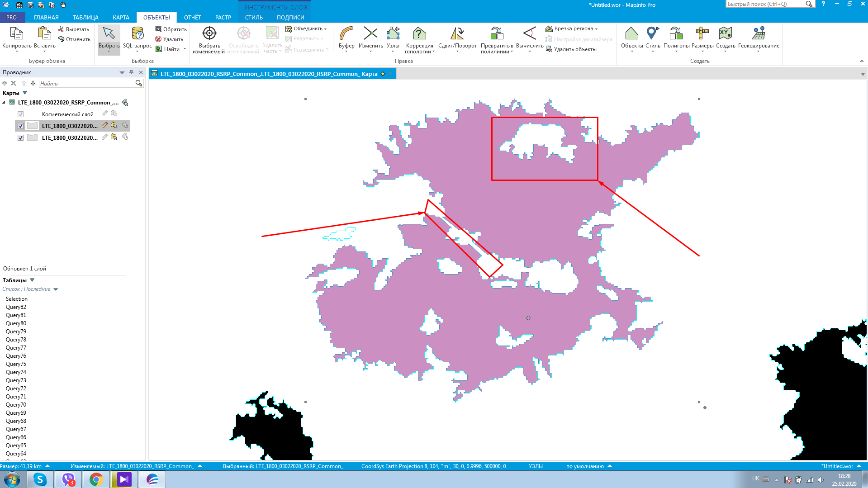Toggle auto-label on highlighted LTE_1800 layer
This screenshot has height=488, width=868.
tap(125, 125)
